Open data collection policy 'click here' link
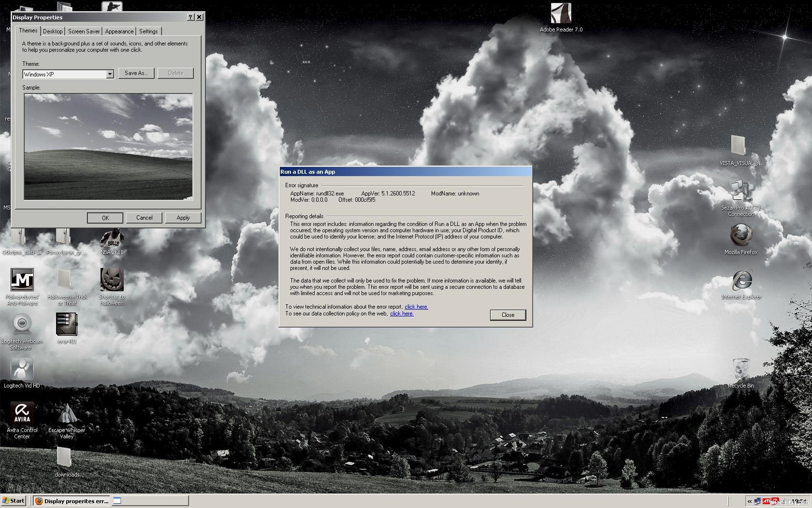 pos(402,314)
